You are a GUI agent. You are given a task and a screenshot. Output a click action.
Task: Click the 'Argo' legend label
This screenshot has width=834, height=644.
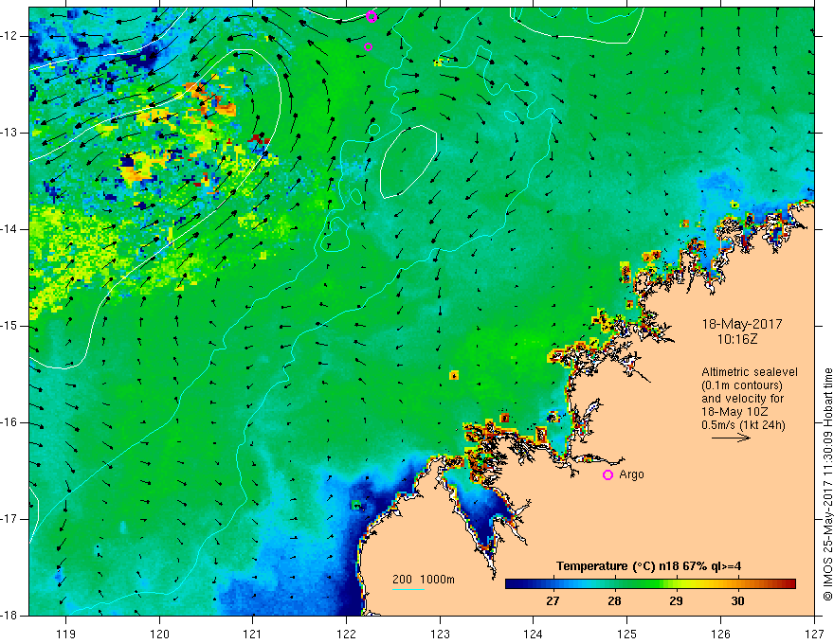point(631,475)
